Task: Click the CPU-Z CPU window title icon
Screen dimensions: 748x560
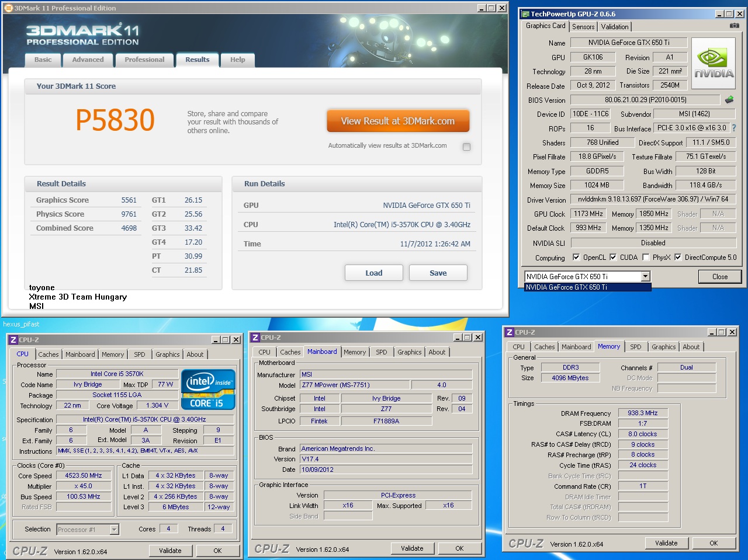Action: [x=13, y=340]
